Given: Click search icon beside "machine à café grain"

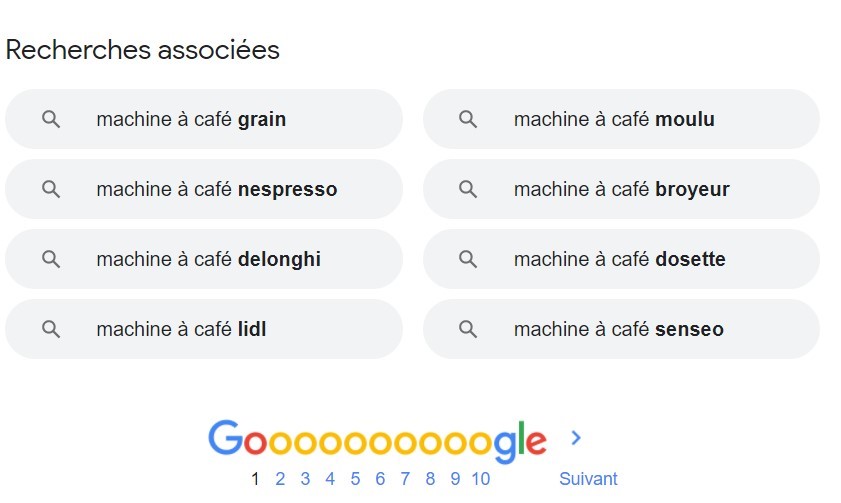Looking at the screenshot, I should pyautogui.click(x=51, y=119).
